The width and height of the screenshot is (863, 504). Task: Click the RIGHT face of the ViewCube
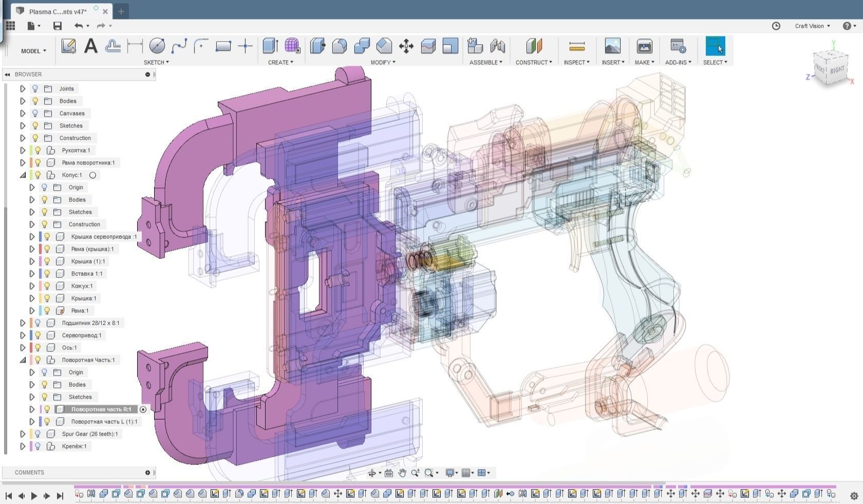coord(837,70)
